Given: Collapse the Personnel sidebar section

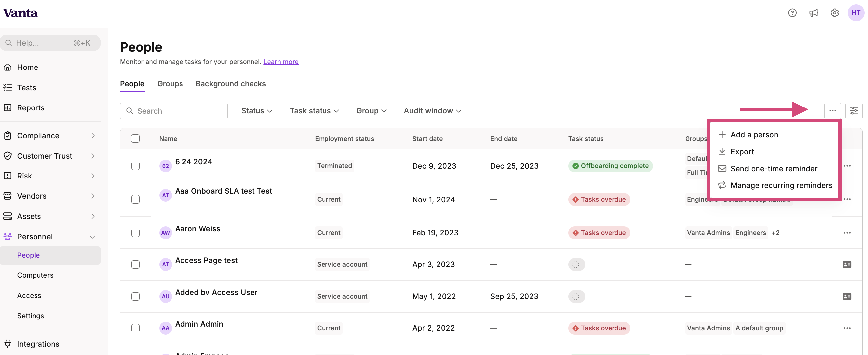Looking at the screenshot, I should tap(50, 237).
